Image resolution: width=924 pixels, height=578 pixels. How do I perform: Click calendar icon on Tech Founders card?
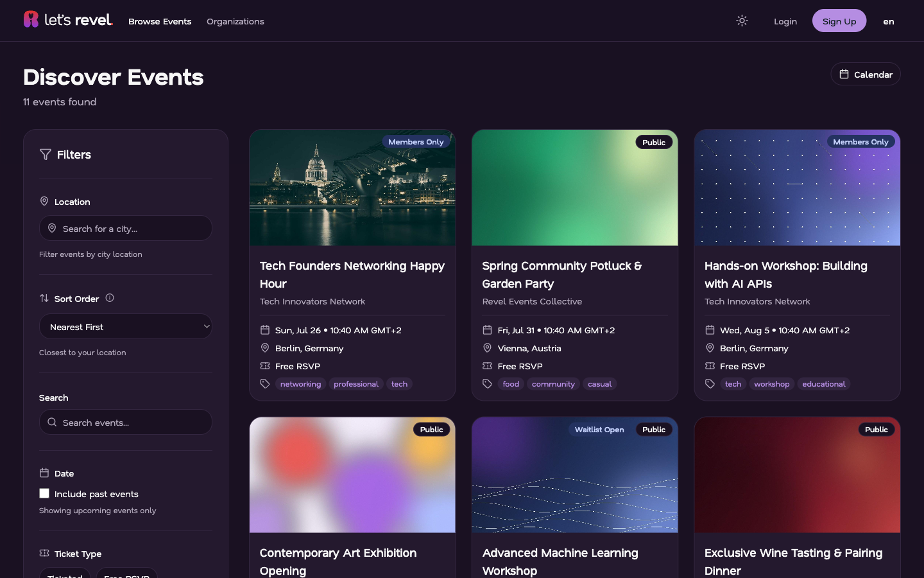click(x=265, y=330)
